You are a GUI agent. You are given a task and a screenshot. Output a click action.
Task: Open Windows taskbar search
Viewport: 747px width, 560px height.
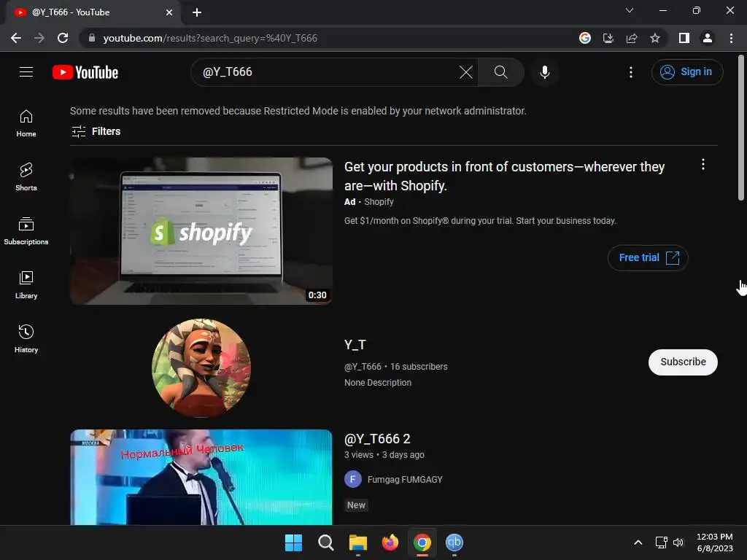coord(326,542)
